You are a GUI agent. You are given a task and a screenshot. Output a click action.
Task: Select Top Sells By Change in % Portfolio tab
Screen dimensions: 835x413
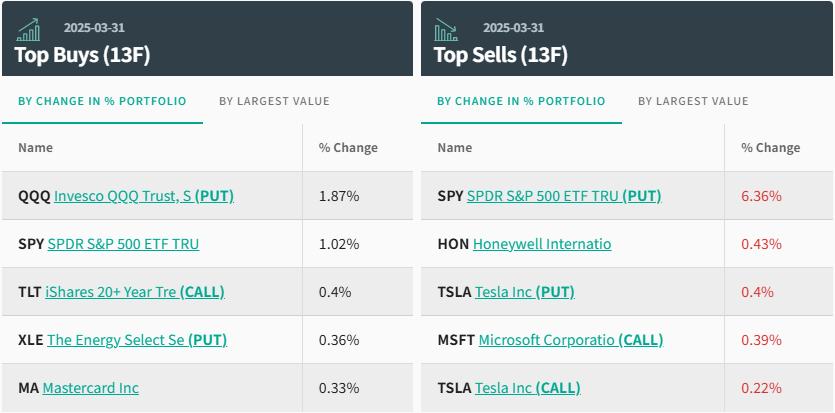coord(521,101)
